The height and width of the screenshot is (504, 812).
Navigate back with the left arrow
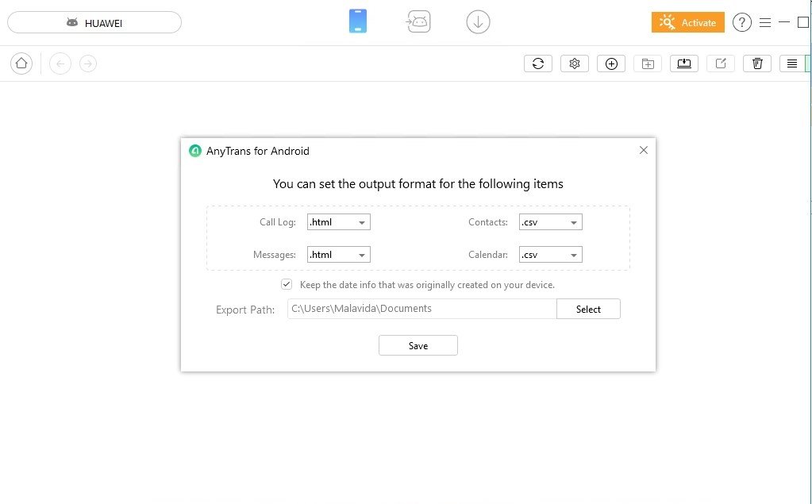pos(60,63)
